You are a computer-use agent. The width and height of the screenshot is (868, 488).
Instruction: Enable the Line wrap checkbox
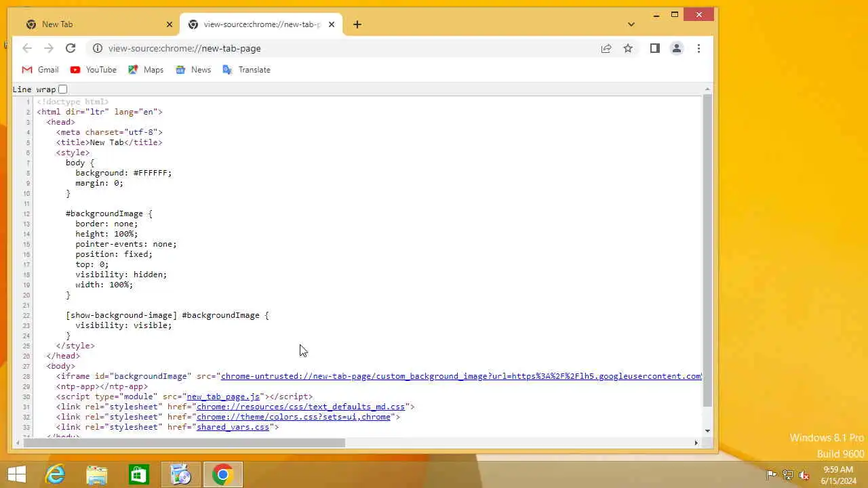click(62, 89)
